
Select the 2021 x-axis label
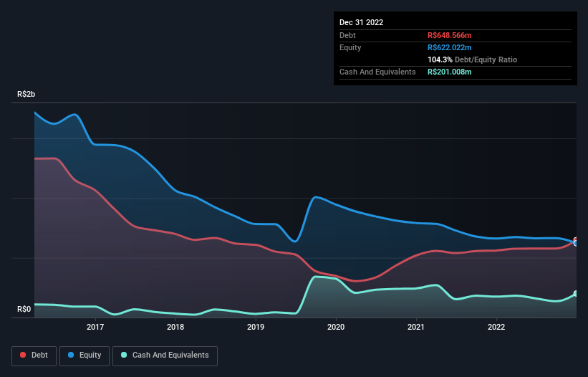(416, 327)
